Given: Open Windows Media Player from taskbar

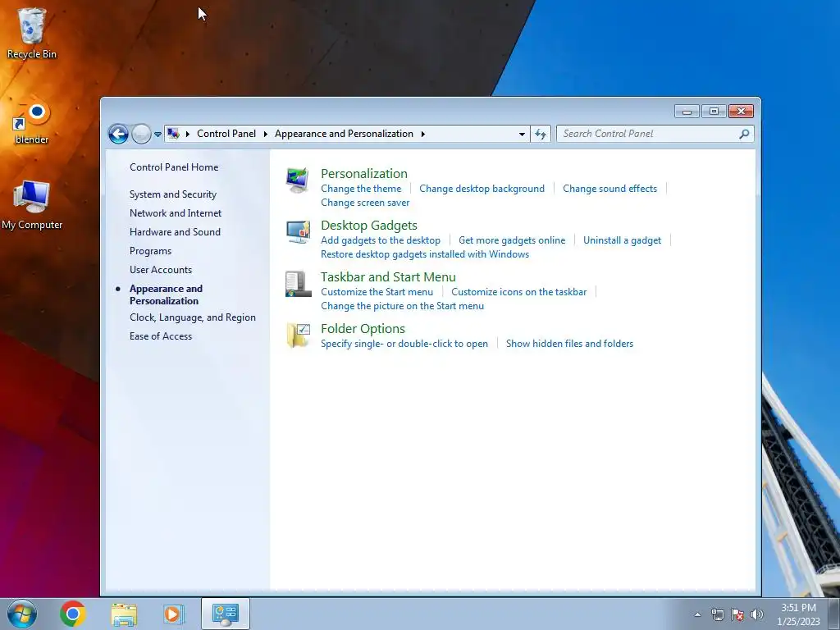Looking at the screenshot, I should pyautogui.click(x=174, y=614).
